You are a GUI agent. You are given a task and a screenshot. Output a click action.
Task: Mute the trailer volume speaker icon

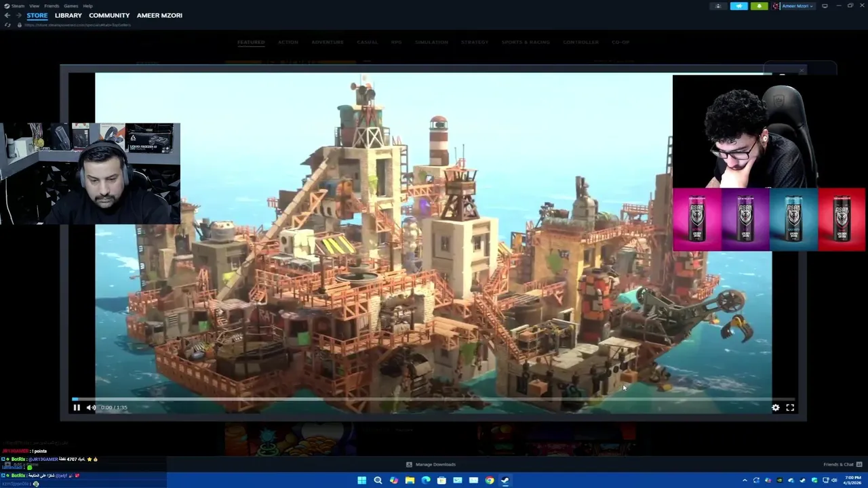(x=91, y=407)
